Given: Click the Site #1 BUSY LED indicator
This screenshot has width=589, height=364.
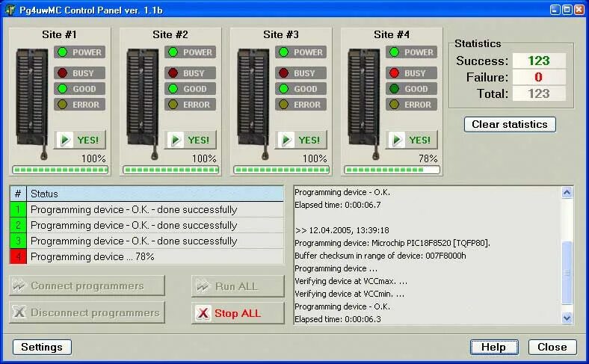Looking at the screenshot, I should [62, 73].
